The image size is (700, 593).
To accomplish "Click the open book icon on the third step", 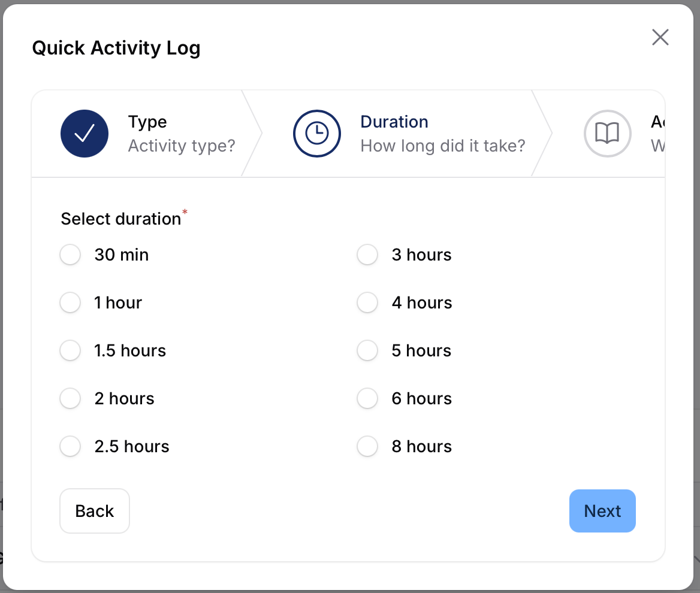I will (x=607, y=134).
